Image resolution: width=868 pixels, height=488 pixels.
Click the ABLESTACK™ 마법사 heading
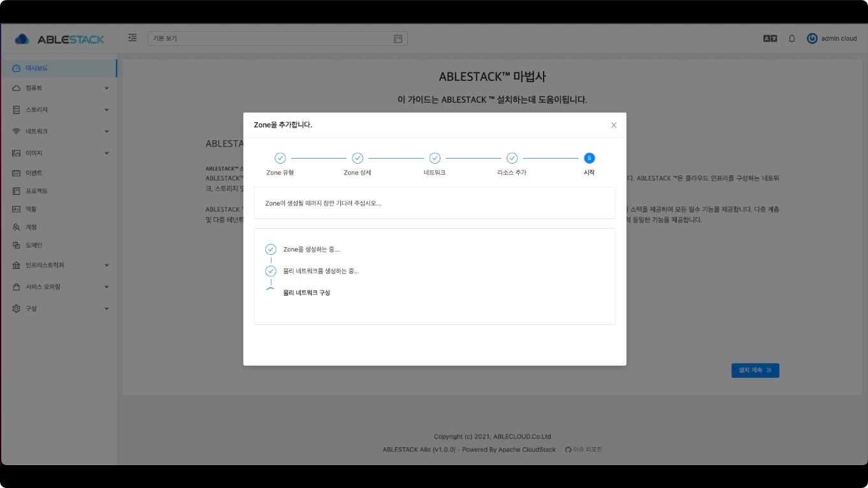coord(492,77)
